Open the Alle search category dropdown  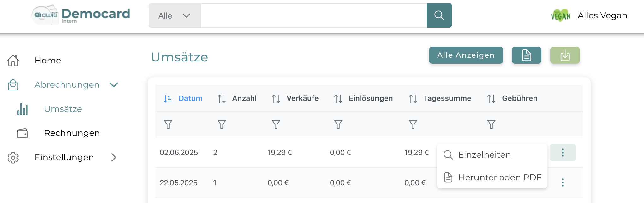tap(175, 15)
